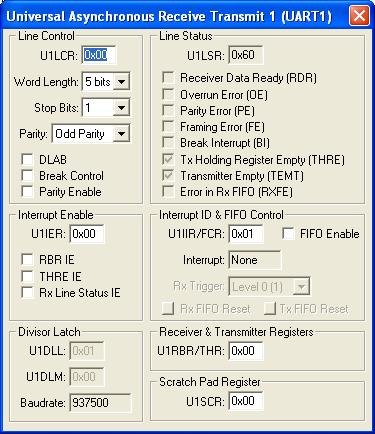
Task: Open the Word Length dropdown
Action: click(121, 82)
